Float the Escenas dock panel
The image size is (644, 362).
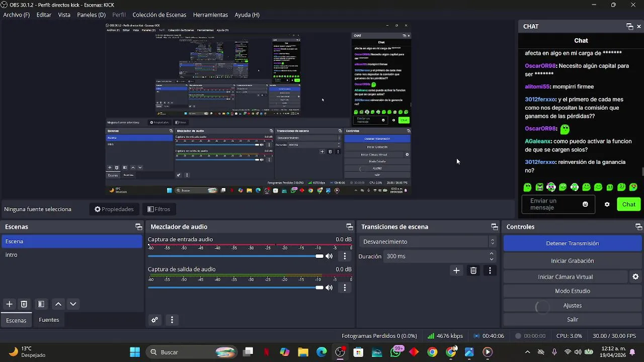coord(139,227)
